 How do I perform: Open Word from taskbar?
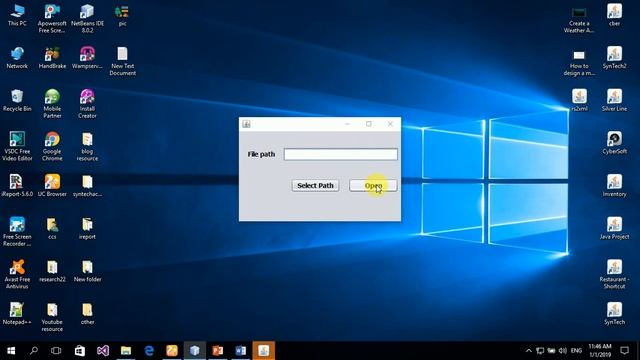pyautogui.click(x=241, y=351)
